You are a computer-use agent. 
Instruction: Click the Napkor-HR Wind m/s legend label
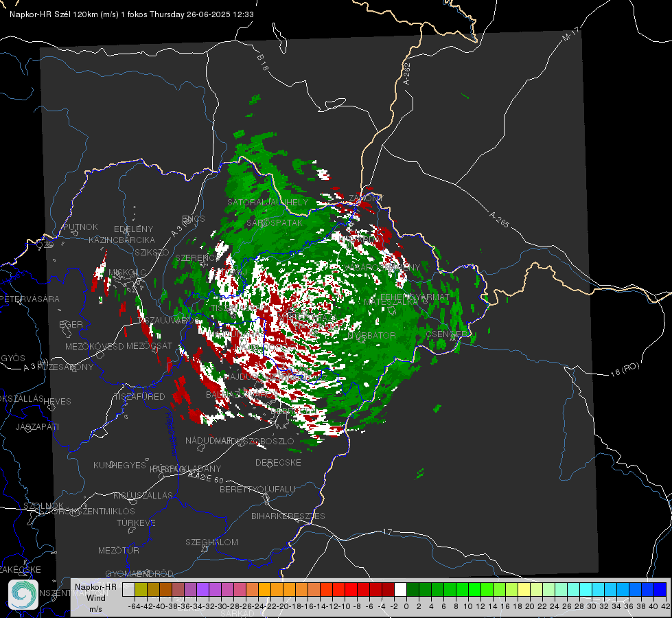pos(95,597)
